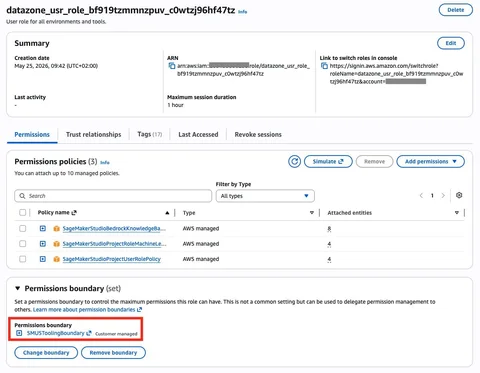Switch to the Trust relationships tab

94,135
